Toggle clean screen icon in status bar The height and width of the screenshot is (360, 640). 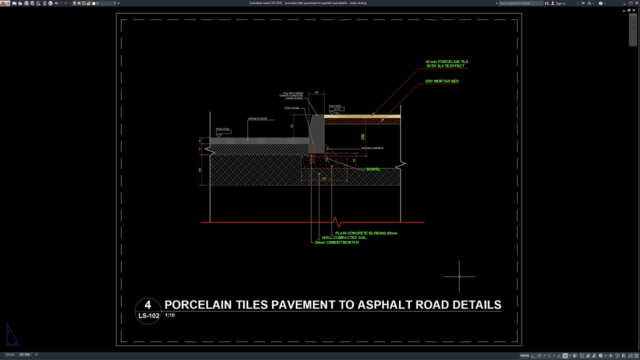point(630,356)
